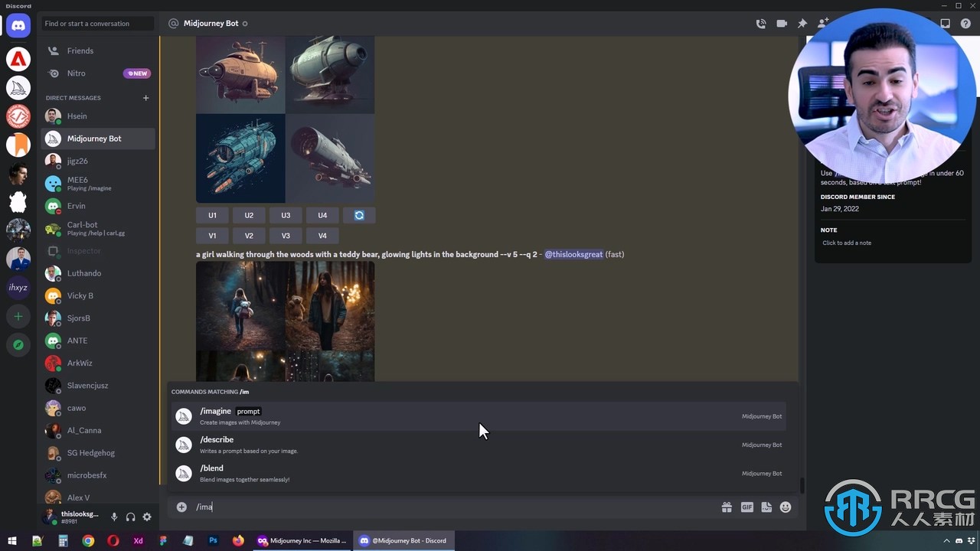This screenshot has width=980, height=551.
Task: Open pinned messages
Action: coord(802,24)
